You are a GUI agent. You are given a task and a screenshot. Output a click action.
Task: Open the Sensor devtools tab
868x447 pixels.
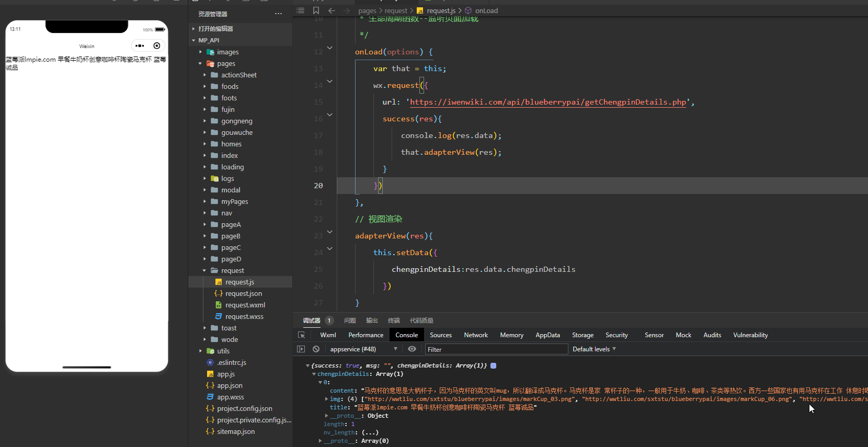654,335
